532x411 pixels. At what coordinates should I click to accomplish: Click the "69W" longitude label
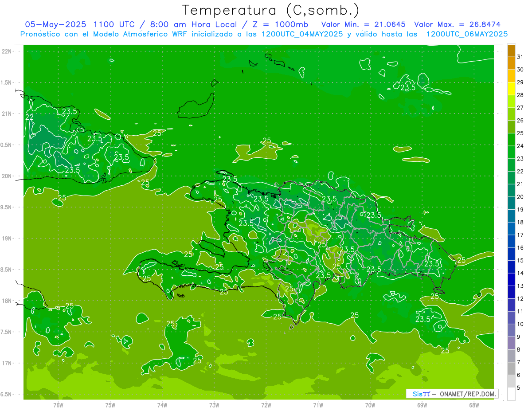point(422,405)
